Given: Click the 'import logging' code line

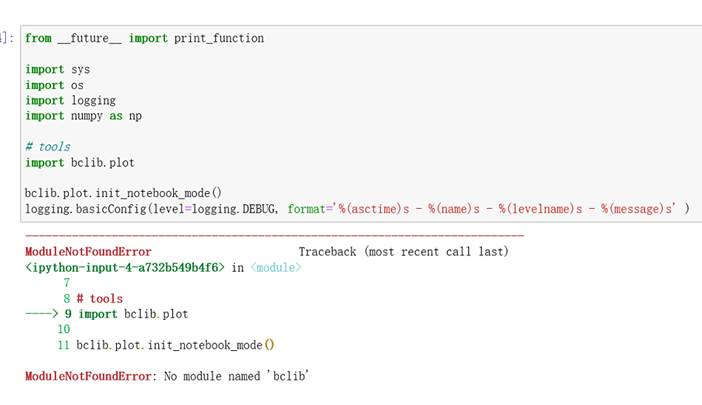Looking at the screenshot, I should (x=70, y=100).
